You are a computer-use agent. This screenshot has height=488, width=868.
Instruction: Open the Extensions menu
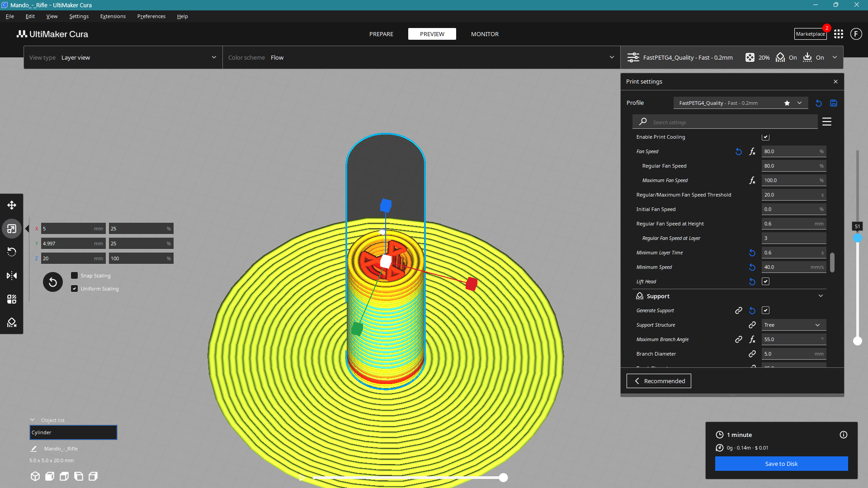(x=113, y=16)
